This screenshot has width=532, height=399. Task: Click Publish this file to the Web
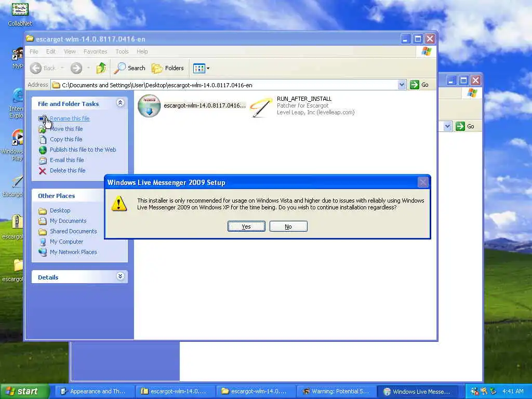pos(83,150)
